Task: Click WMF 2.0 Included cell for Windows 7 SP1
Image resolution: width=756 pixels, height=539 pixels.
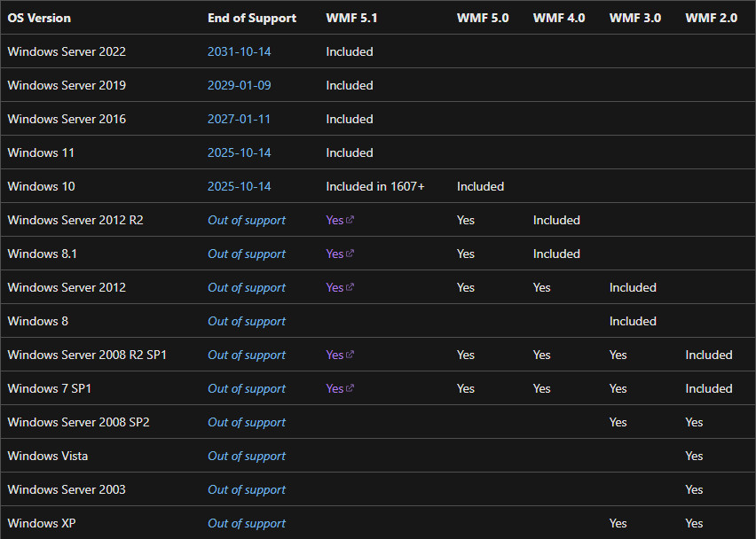Action: point(709,388)
